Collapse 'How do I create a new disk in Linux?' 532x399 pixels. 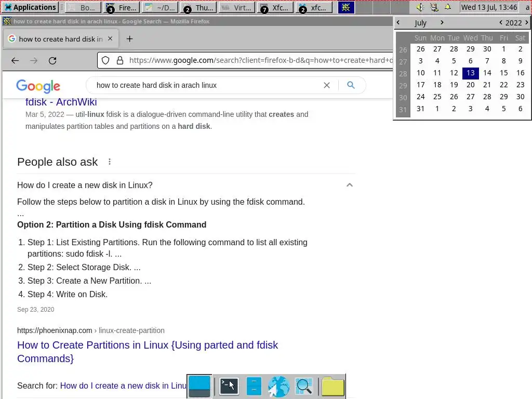(350, 185)
